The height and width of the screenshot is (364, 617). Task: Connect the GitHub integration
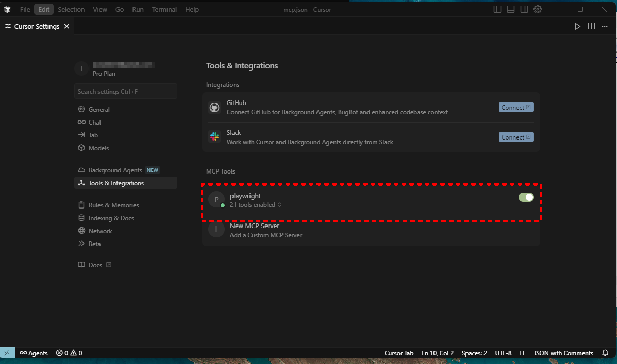click(516, 107)
